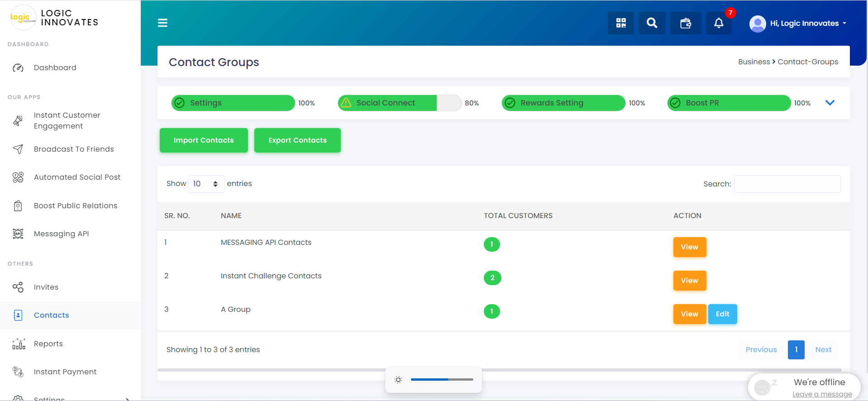This screenshot has width=868, height=401.
Task: Click the Dashboard gauge icon
Action: (18, 68)
